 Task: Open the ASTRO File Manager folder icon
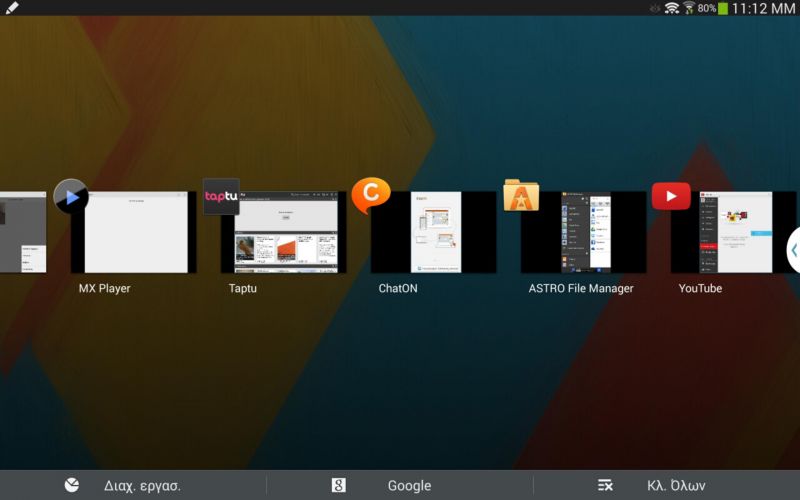(x=521, y=195)
